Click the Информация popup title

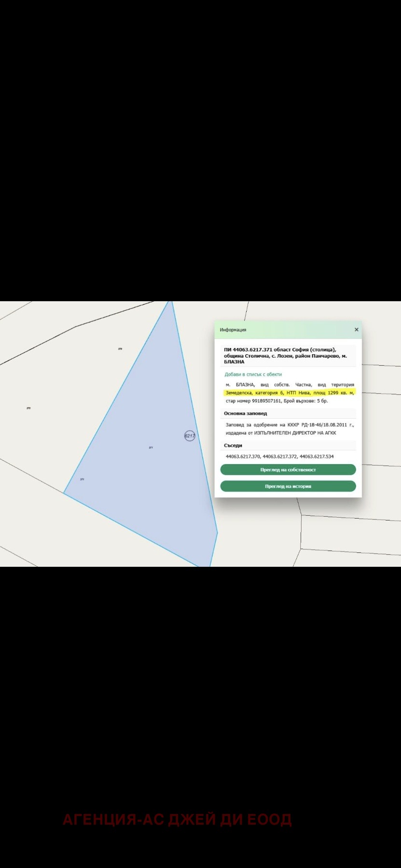233,330
